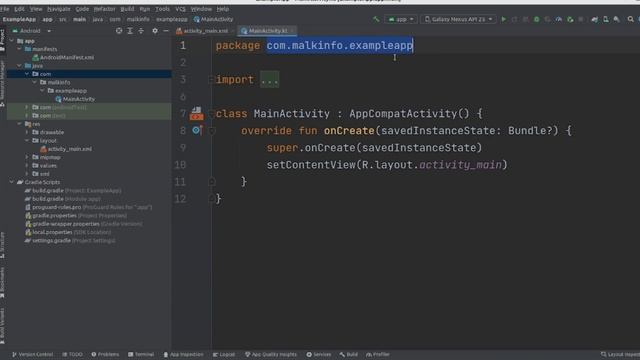The image size is (640, 360).
Task: Hide the Project panel with minus icon
Action: [166, 31]
